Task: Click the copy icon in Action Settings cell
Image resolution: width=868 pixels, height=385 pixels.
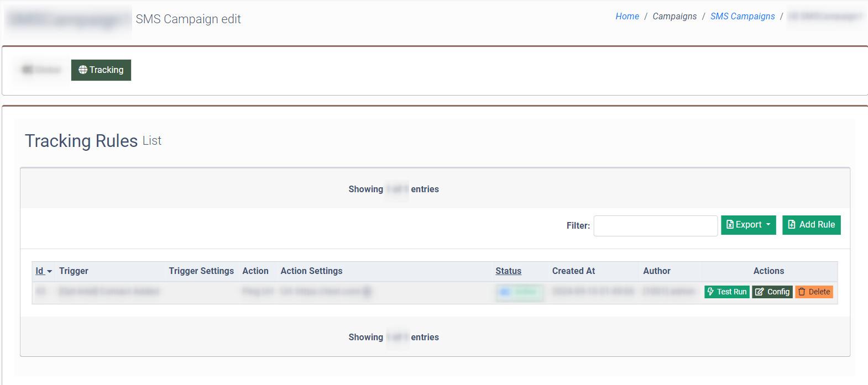Action: (367, 292)
